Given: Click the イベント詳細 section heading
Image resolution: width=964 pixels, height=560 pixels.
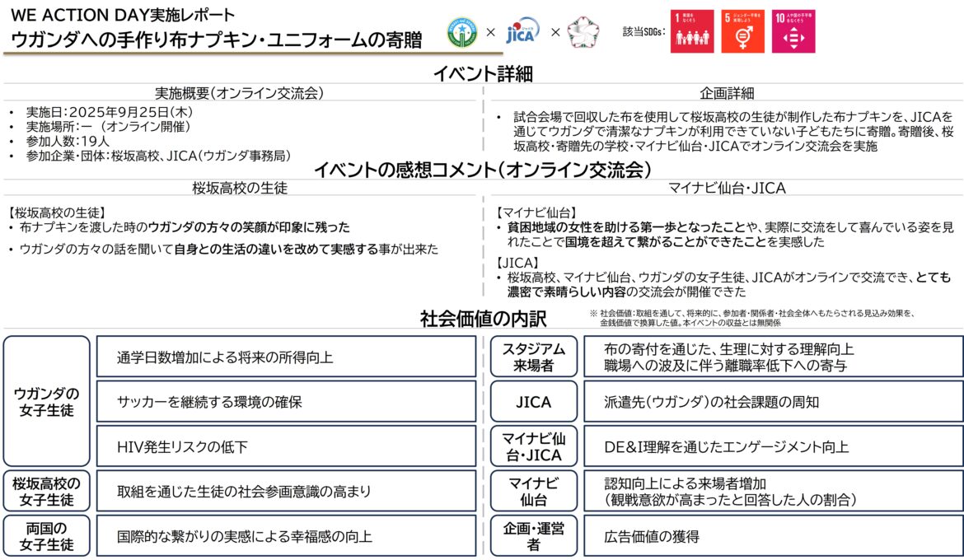Looking at the screenshot, I should (x=483, y=74).
